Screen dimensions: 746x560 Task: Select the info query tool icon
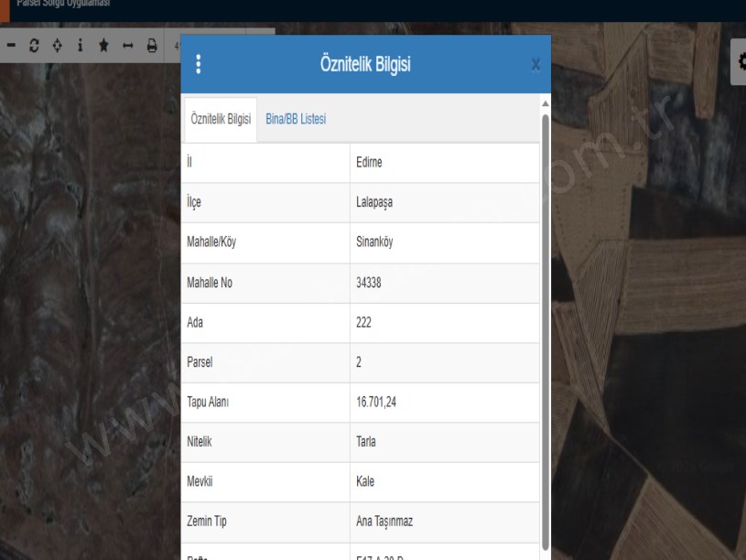point(81,45)
